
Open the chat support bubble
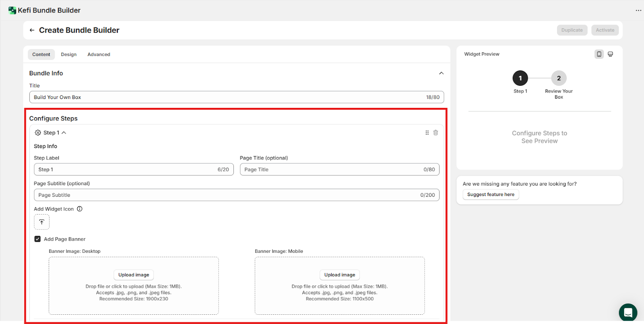click(x=627, y=312)
